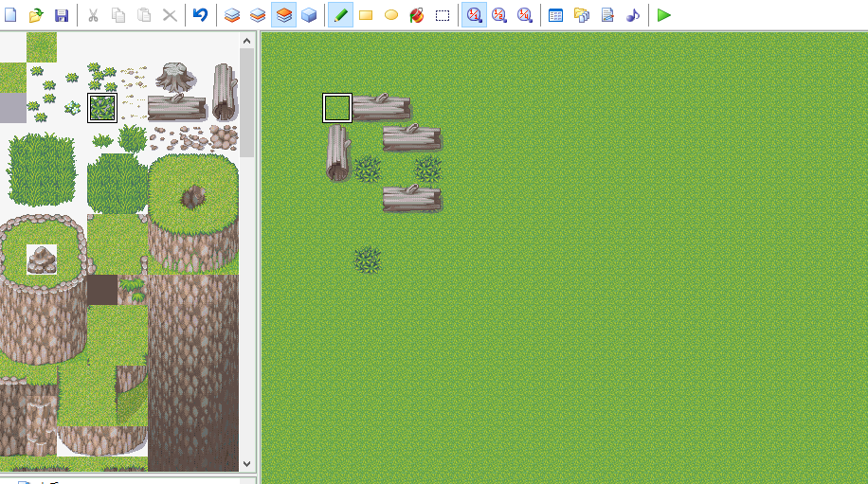Viewport: 868px width, 484px height.
Task: Pick the upright hollow log tile in the palette
Action: tap(225, 92)
